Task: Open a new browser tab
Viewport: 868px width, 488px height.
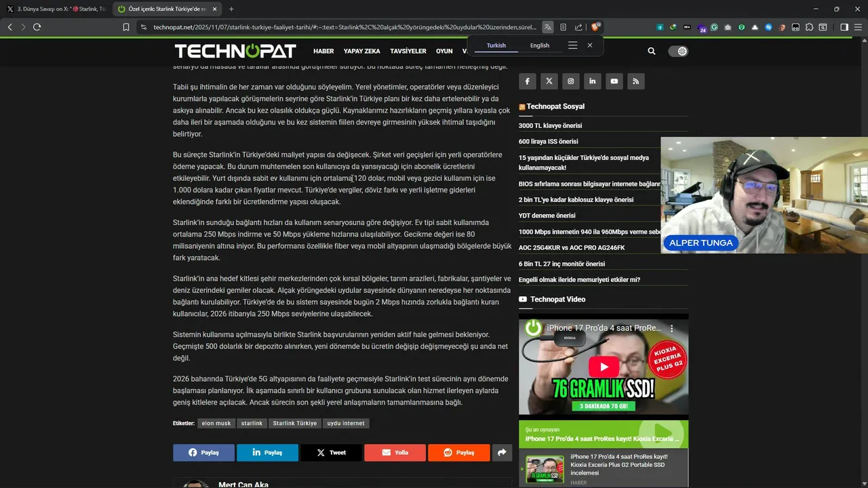Action: pyautogui.click(x=231, y=9)
